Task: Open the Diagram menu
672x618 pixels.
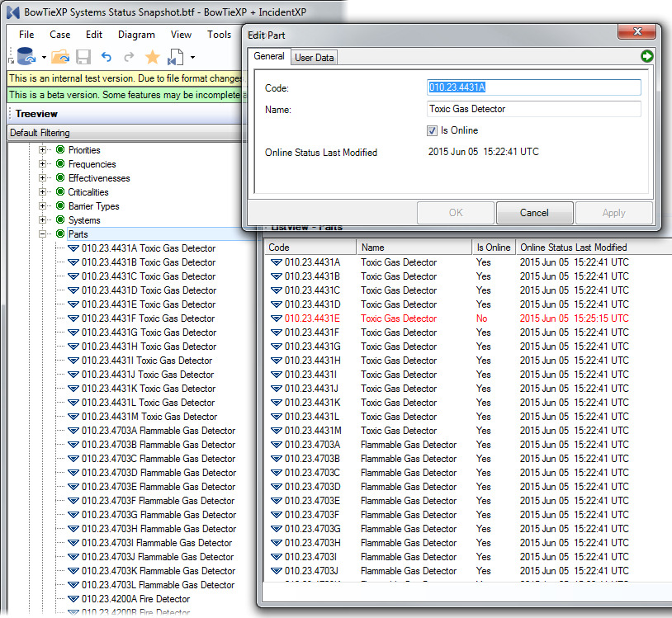Action: pos(136,35)
